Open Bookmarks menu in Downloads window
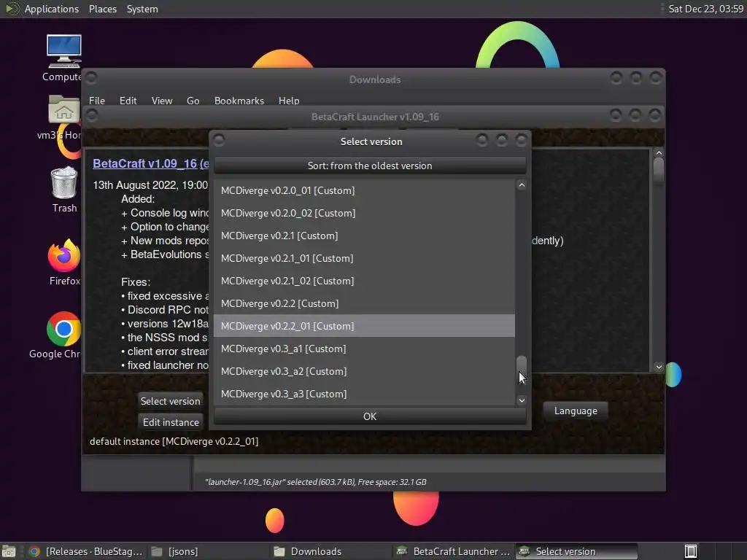The height and width of the screenshot is (560, 747). (239, 101)
